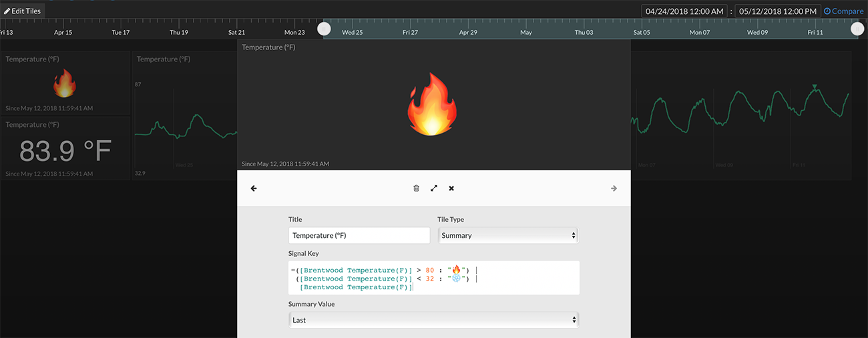This screenshot has height=338, width=868.
Task: Click the start date field 04/24/2018
Action: pyautogui.click(x=684, y=11)
